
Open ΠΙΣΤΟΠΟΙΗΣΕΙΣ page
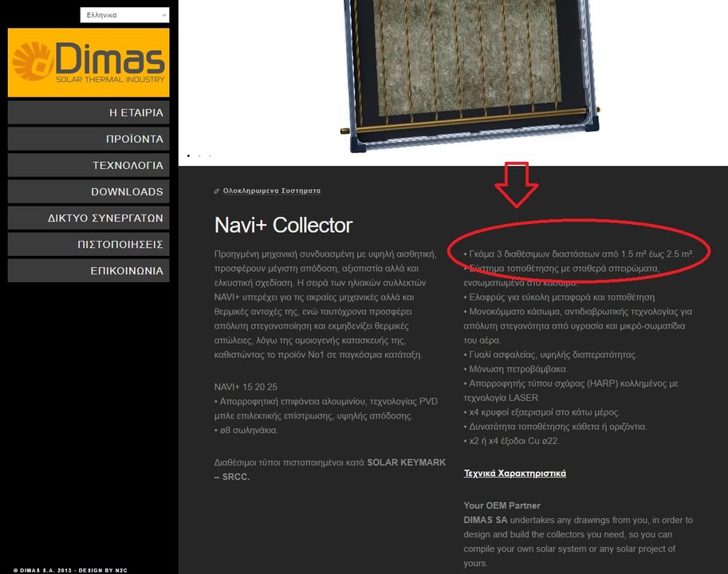click(x=89, y=245)
